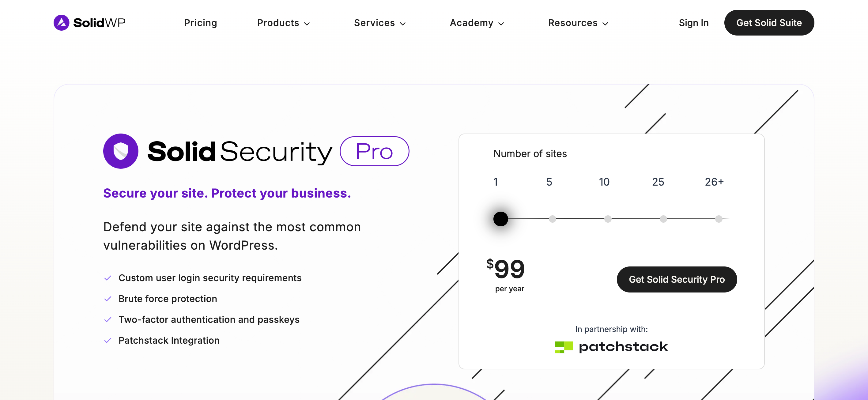Screen dimensions: 868x400
Task: Click the Patchstack green logo icon
Action: tap(564, 347)
